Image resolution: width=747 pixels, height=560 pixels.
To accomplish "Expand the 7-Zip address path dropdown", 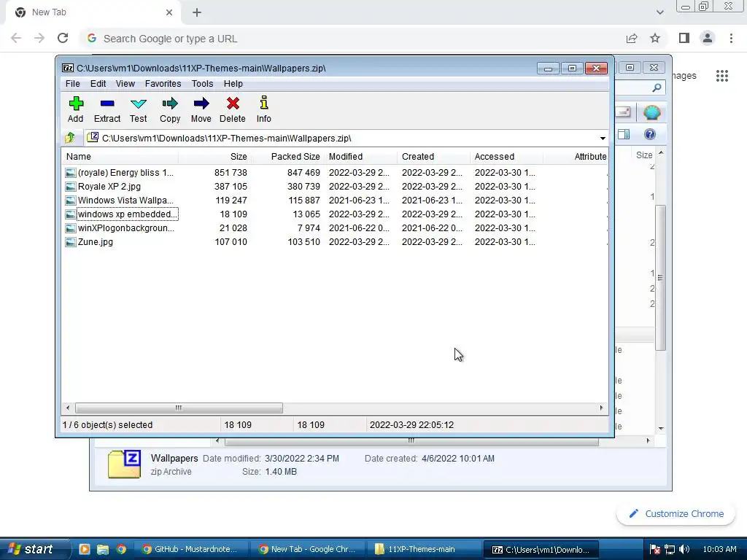I will pos(603,138).
